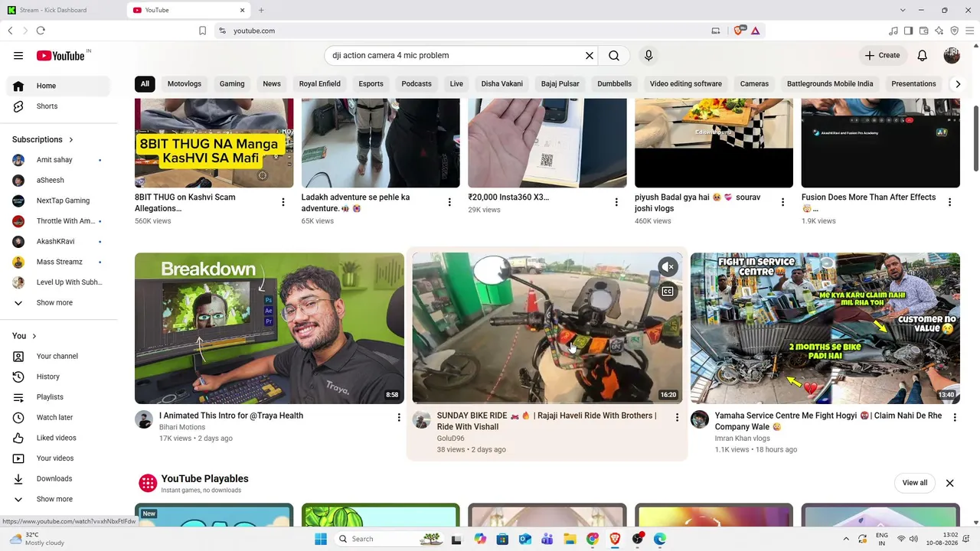This screenshot has height=551, width=980.
Task: Open Microsoft Store from the taskbar
Action: coord(502,539)
